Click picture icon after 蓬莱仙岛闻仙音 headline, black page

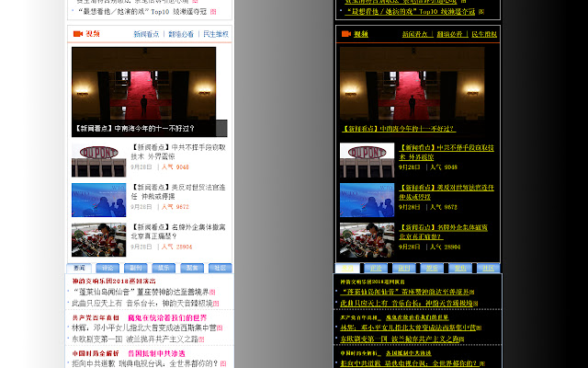click(472, 293)
